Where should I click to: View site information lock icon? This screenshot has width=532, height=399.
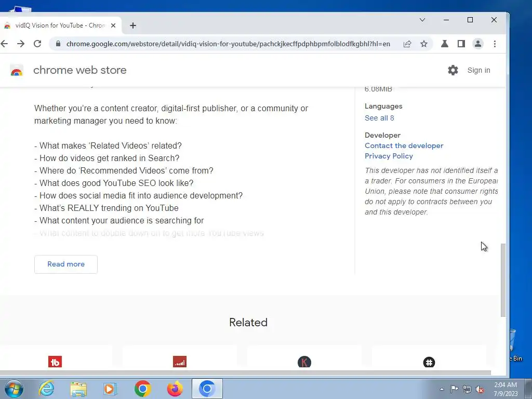tap(58, 44)
